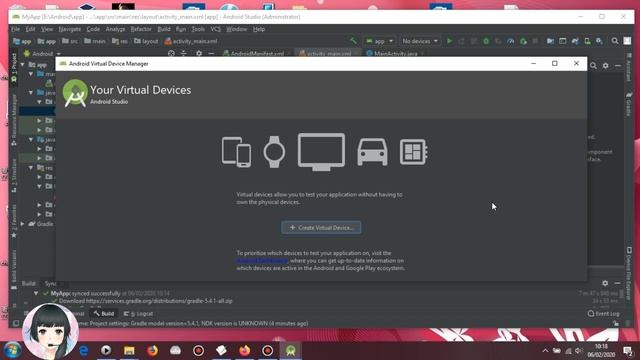Open the No devices dropdown
The image size is (640, 360).
pyautogui.click(x=420, y=41)
